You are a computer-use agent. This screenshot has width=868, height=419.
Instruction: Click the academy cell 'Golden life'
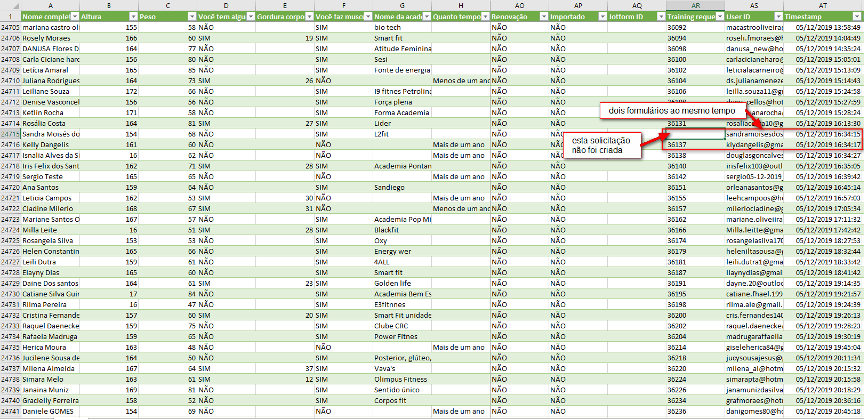click(x=403, y=283)
